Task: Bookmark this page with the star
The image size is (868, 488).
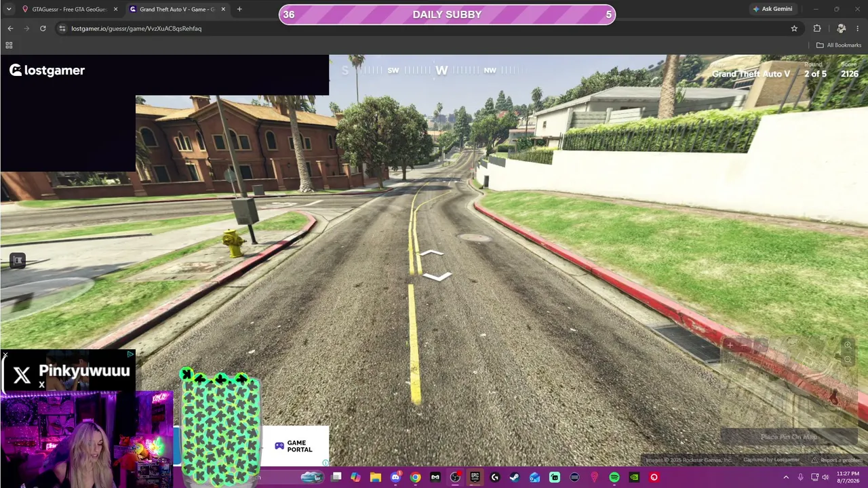Action: (794, 28)
